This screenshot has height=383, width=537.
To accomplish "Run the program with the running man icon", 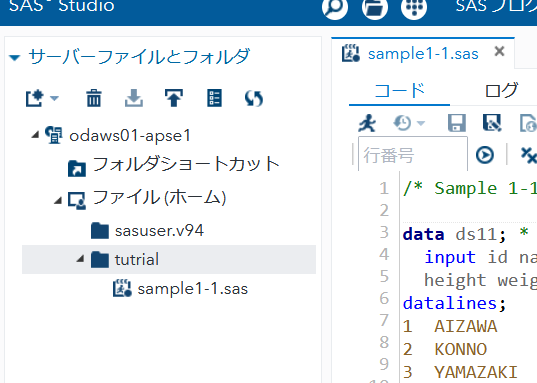I will pos(367,123).
